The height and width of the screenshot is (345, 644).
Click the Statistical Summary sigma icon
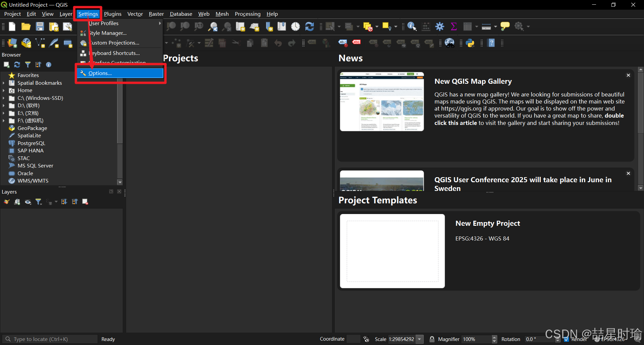point(454,26)
